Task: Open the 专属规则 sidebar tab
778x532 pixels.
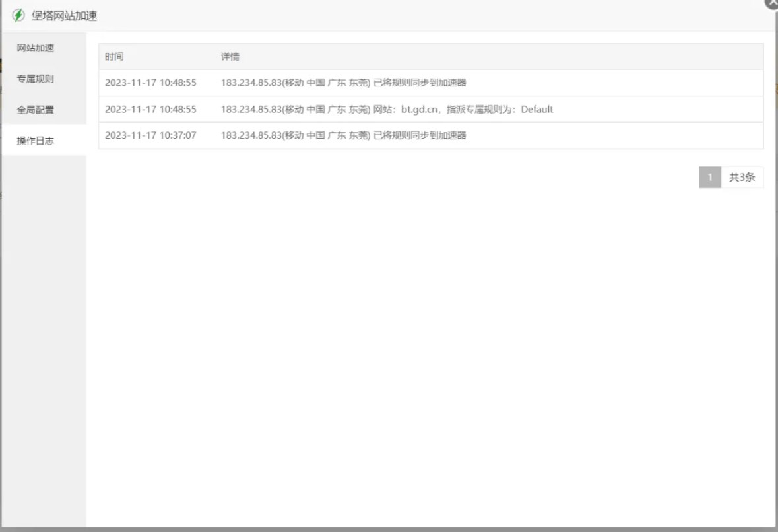Action: click(36, 79)
